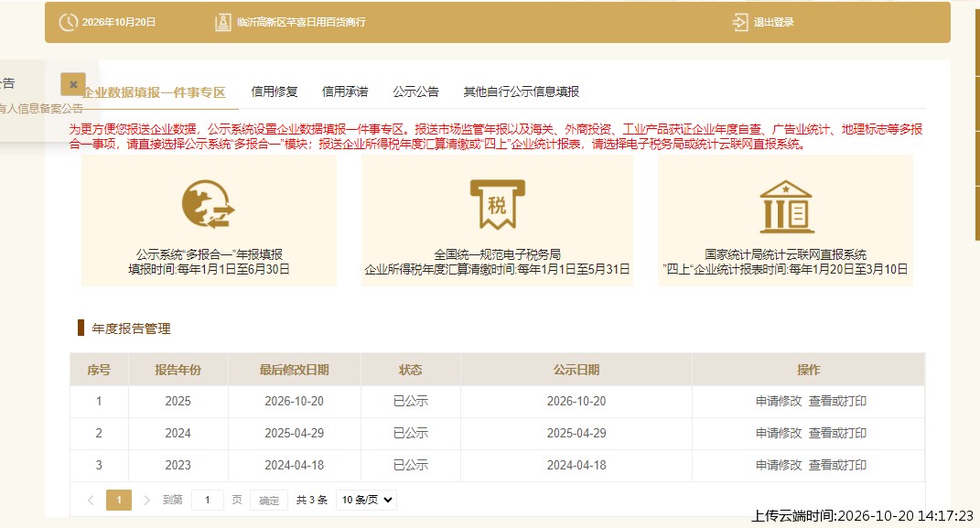Click the 年度报告管理 section heading

click(131, 329)
